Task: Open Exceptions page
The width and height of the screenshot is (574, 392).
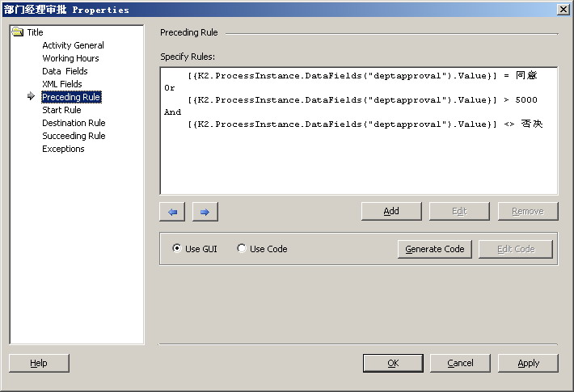Action: pyautogui.click(x=63, y=149)
